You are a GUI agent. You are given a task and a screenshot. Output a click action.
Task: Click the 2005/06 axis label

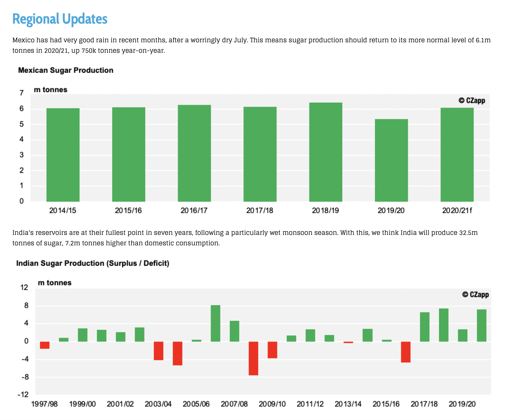(x=196, y=404)
